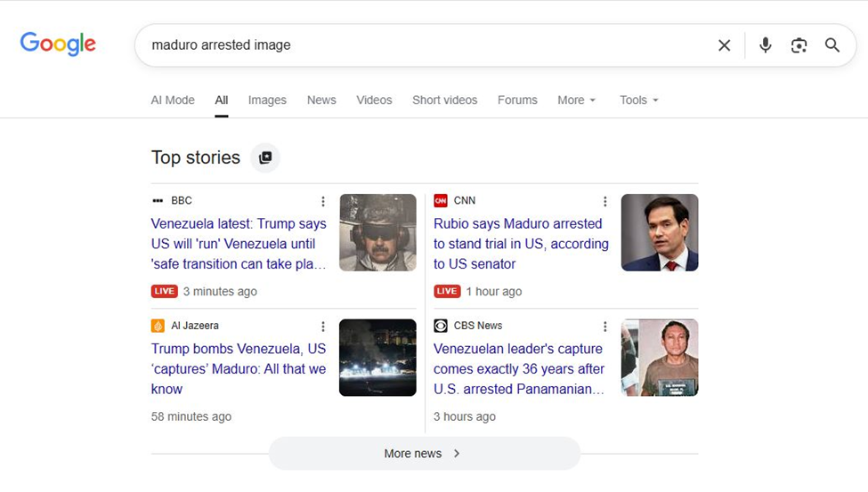Screen dimensions: 868x492
Task: Open CNN 'Rubio says Maduro arrested' headline
Action: pos(521,244)
